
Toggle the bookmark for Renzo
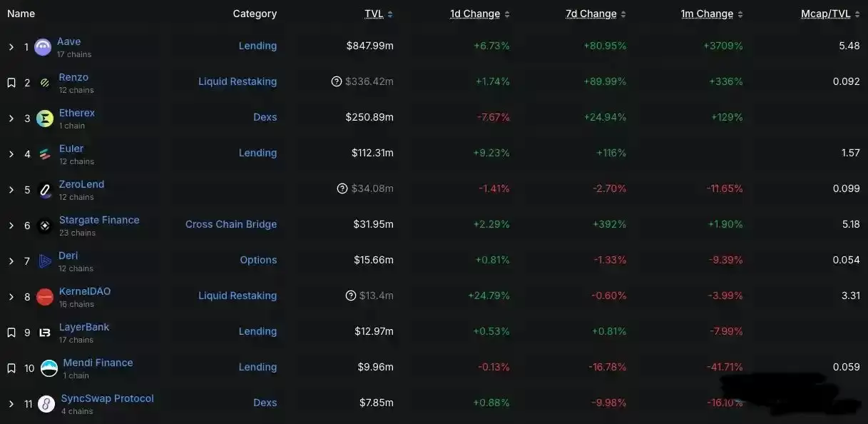(x=11, y=83)
